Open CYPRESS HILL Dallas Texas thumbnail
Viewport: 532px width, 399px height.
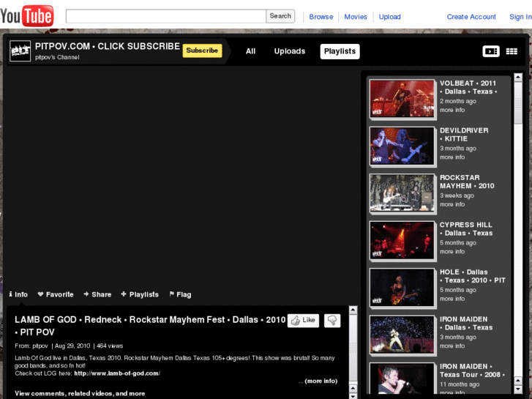click(402, 240)
